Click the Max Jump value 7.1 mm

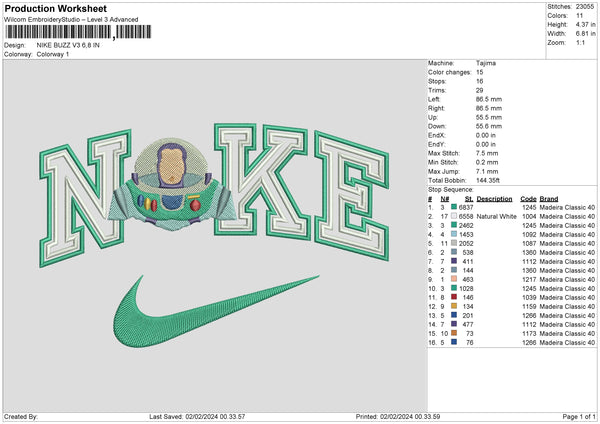[x=487, y=171]
